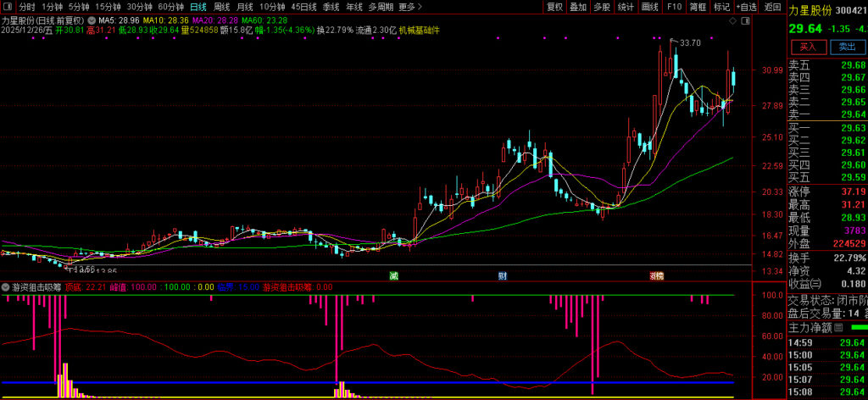
Task: Toggle the 叠加 overlay option
Action: 577,7
